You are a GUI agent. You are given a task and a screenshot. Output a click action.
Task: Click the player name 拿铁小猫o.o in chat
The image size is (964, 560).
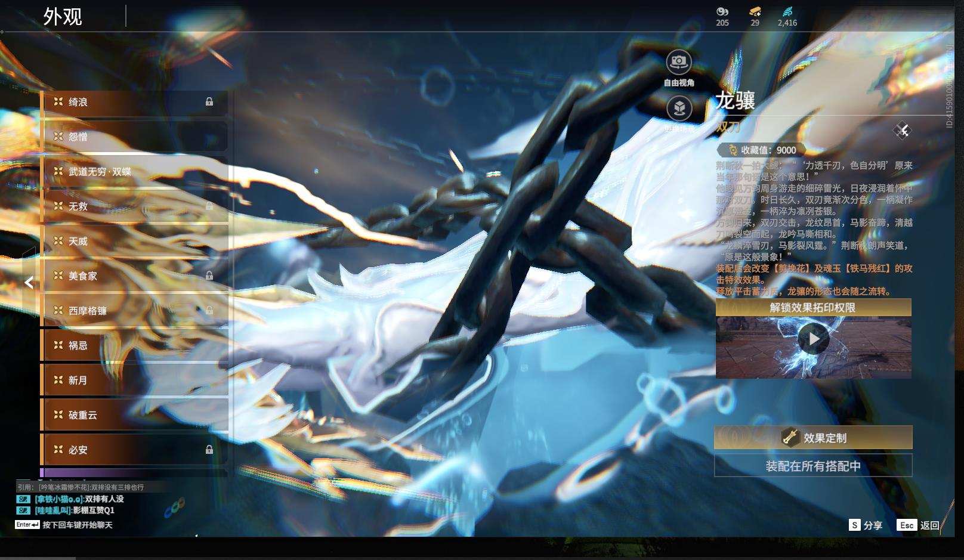coord(58,499)
